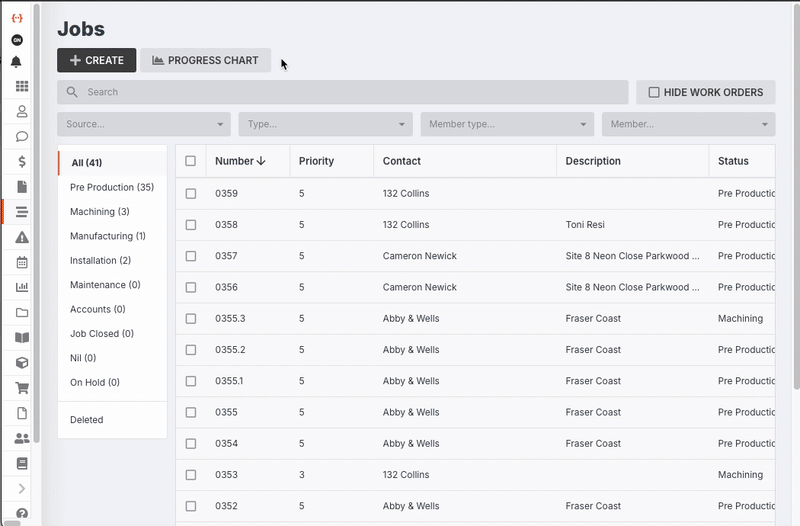Open the contacts person icon in sidebar

coord(21,111)
